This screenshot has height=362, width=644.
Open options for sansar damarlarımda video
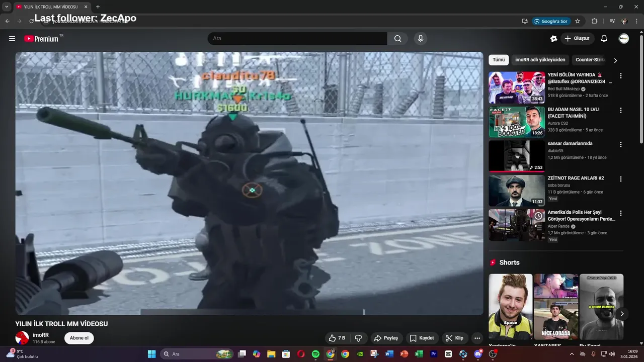(x=620, y=144)
